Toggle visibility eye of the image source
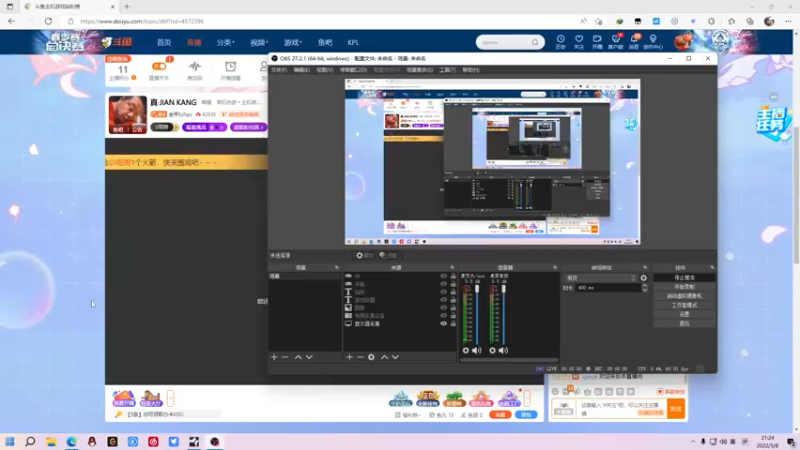 point(443,308)
